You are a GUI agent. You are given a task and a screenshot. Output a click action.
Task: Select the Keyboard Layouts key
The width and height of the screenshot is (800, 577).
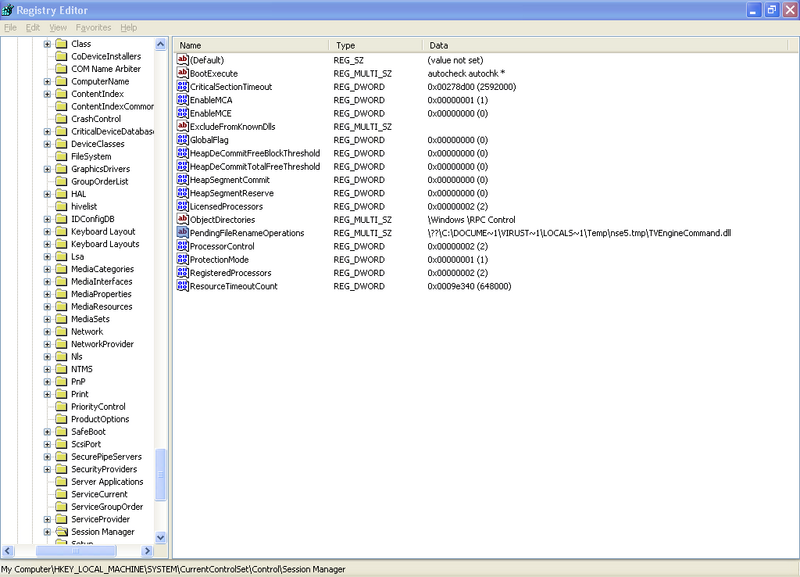105,244
